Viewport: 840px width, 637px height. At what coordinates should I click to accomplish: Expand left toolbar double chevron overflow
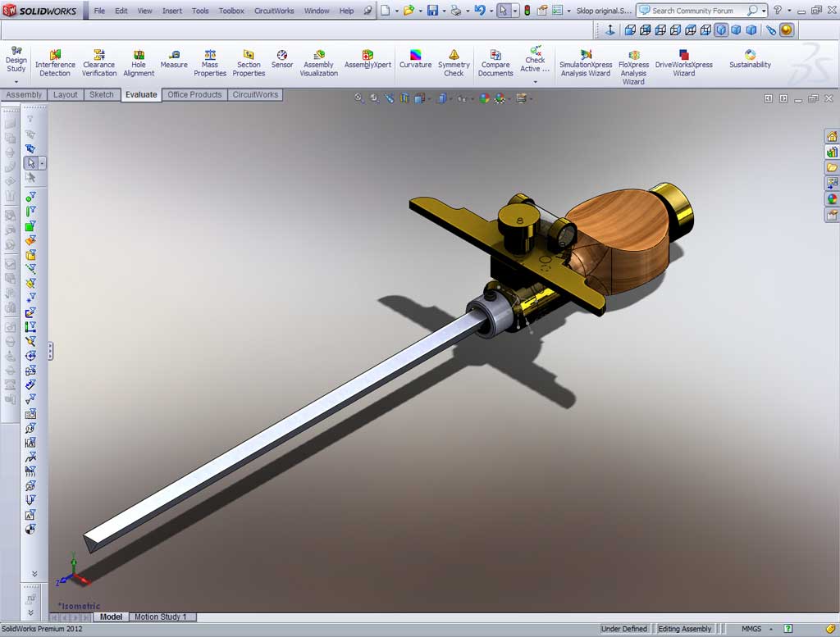click(x=34, y=574)
